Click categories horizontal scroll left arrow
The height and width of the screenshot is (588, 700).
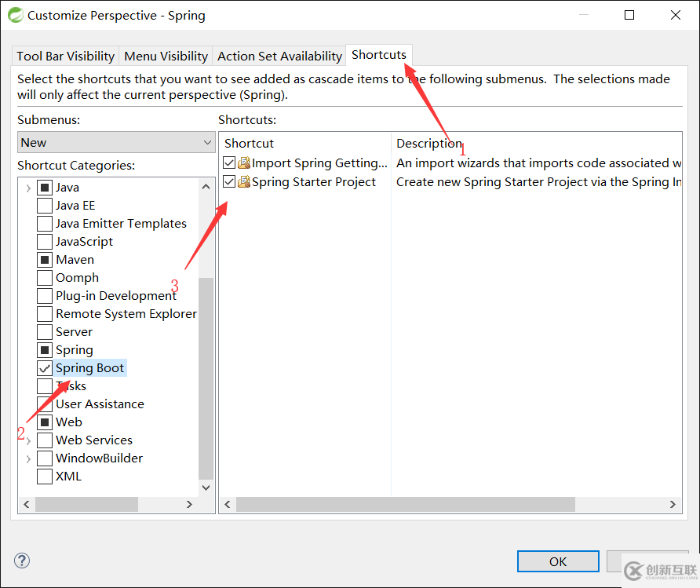click(27, 505)
